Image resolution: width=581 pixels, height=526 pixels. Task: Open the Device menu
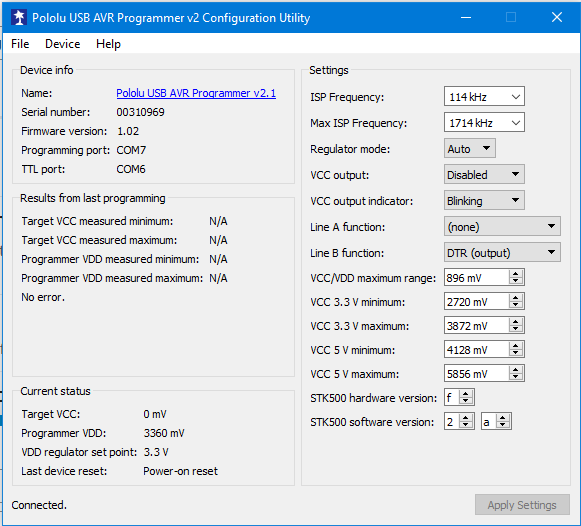pyautogui.click(x=62, y=44)
